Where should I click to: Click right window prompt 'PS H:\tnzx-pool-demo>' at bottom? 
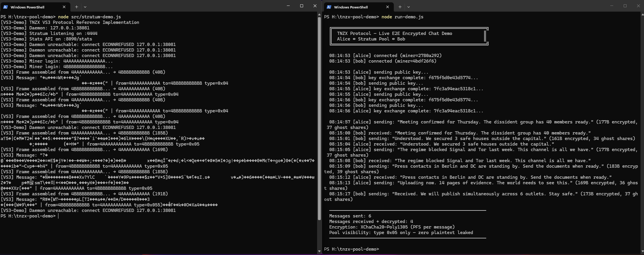coord(352,249)
